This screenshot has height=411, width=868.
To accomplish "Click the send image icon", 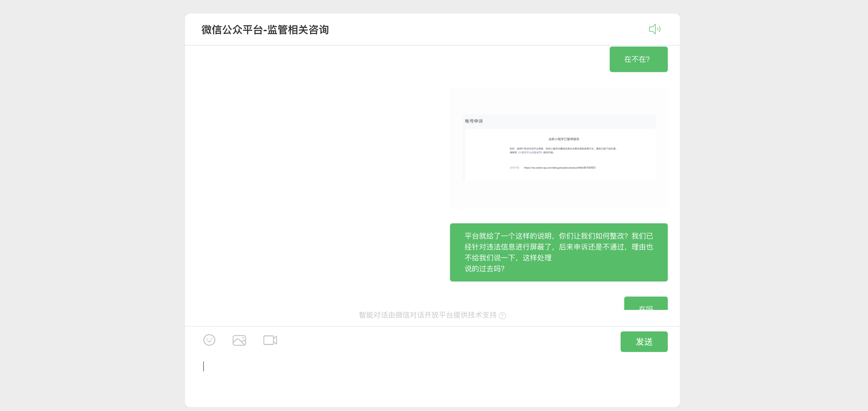I will click(x=239, y=340).
